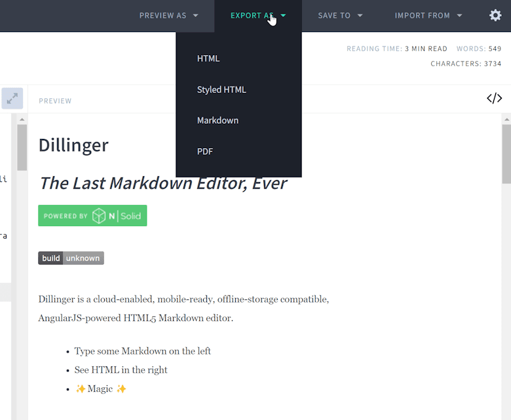Click the build unknown badge
The width and height of the screenshot is (511, 420).
(71, 258)
